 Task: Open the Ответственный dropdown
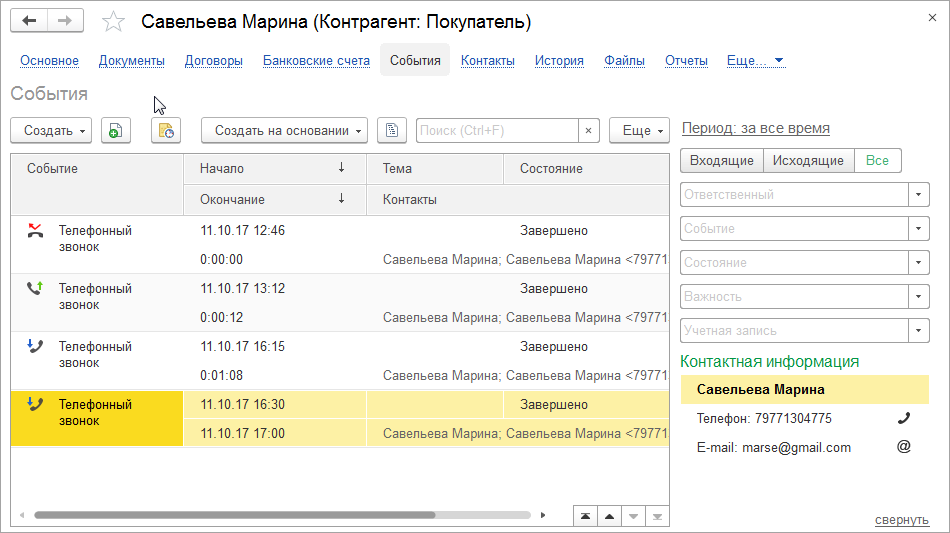[x=919, y=194]
